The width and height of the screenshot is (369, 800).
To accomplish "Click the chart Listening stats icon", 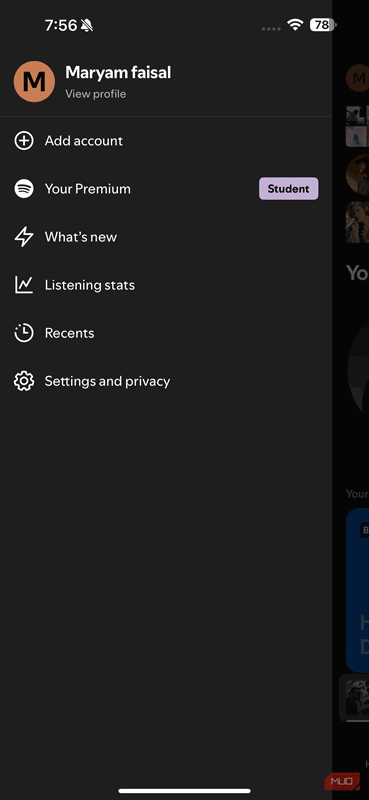I will coord(24,285).
